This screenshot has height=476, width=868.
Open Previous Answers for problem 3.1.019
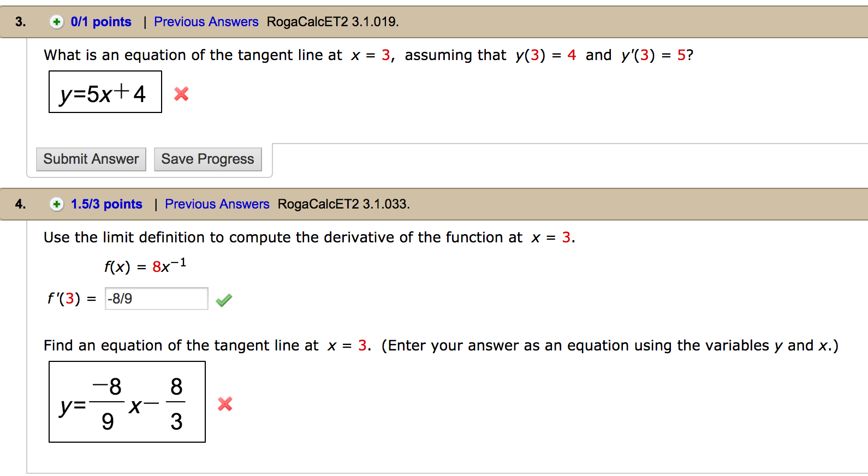click(206, 21)
